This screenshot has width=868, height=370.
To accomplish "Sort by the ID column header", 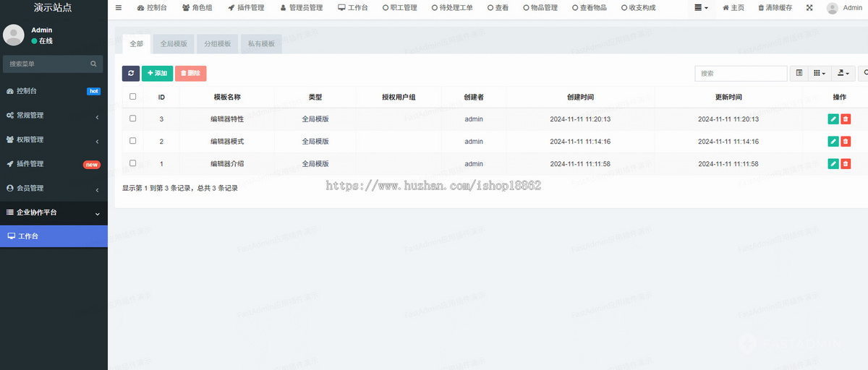I will (161, 97).
